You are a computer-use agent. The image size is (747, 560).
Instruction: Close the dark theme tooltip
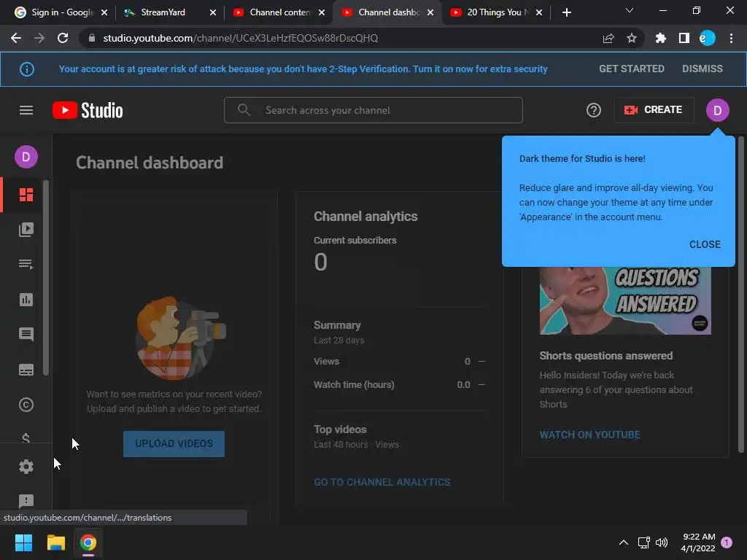coord(705,244)
